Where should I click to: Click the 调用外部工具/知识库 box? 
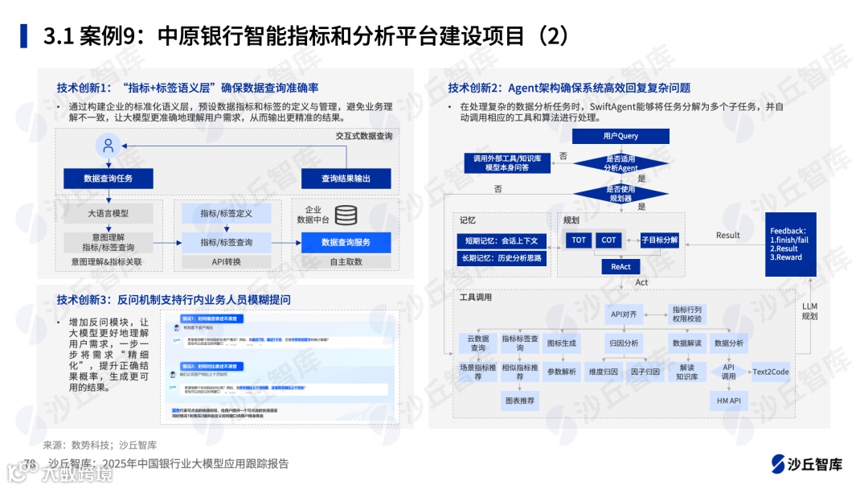click(x=507, y=162)
